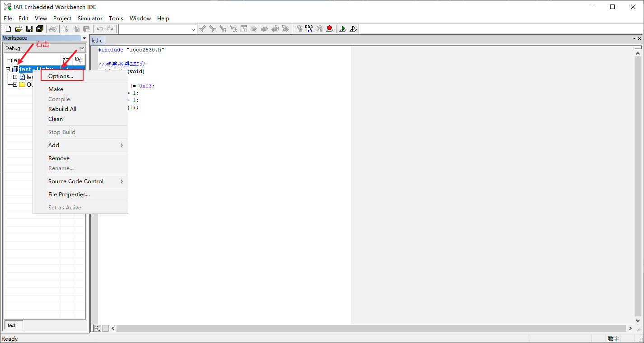The image size is (644, 343).
Task: Open the Window menu
Action: tap(140, 19)
